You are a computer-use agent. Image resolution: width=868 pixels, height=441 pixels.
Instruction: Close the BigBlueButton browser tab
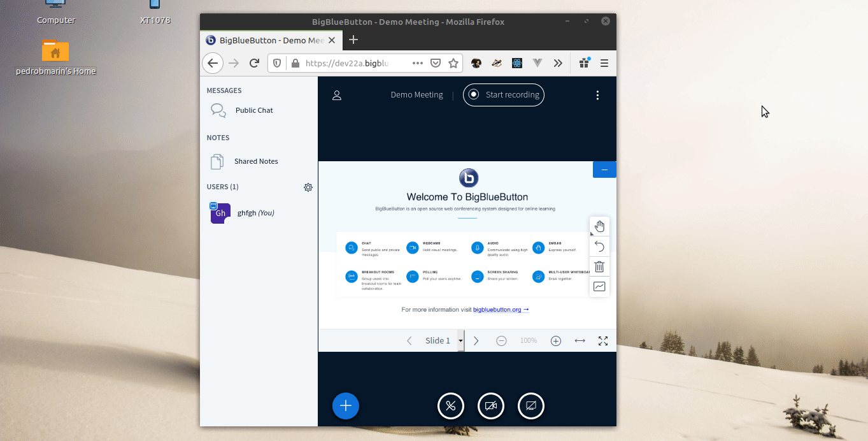point(332,40)
